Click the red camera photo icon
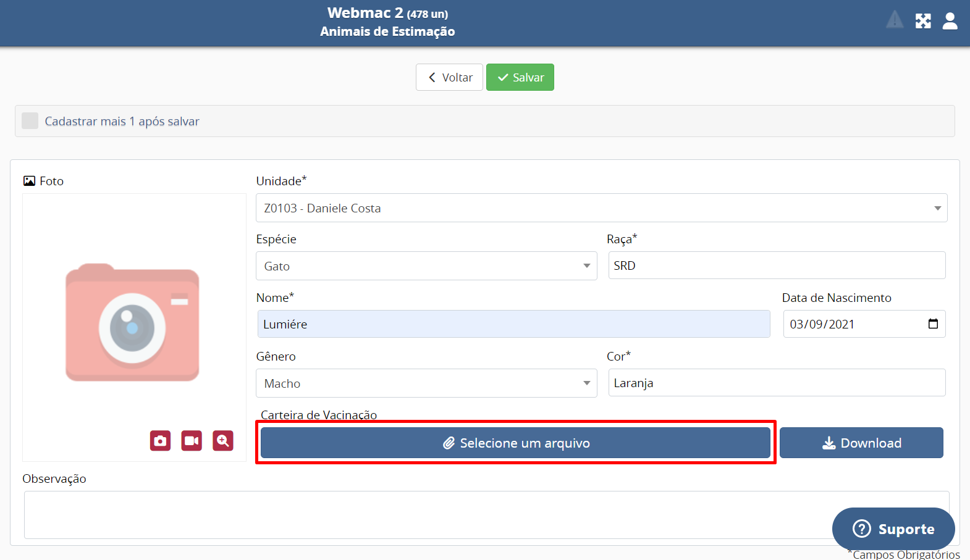 pyautogui.click(x=160, y=441)
